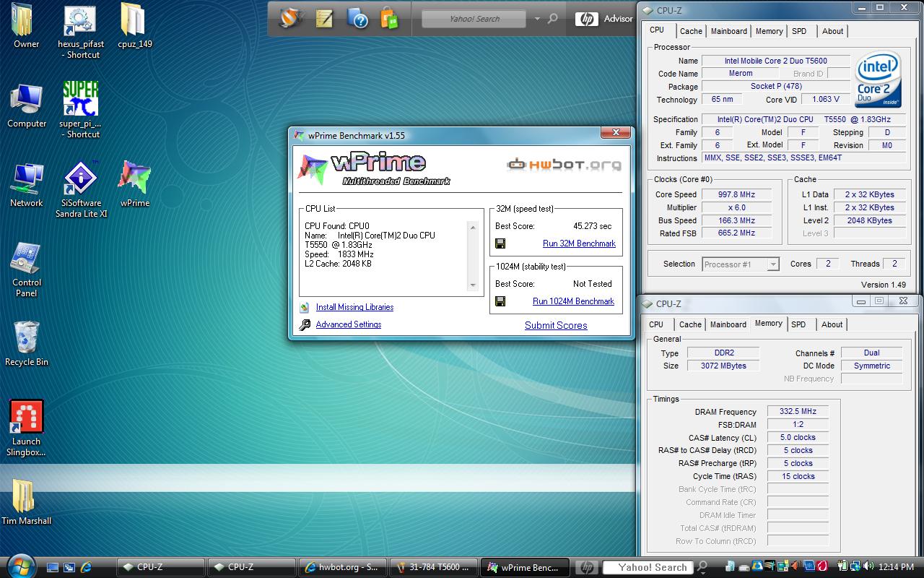
Task: Open Internet Explorer from quick launch
Action: [x=86, y=567]
